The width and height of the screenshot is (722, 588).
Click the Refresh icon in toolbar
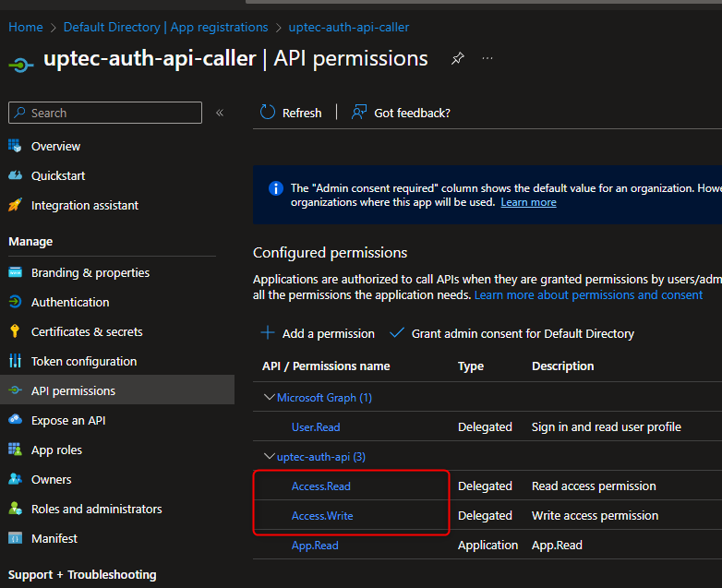[x=268, y=113]
